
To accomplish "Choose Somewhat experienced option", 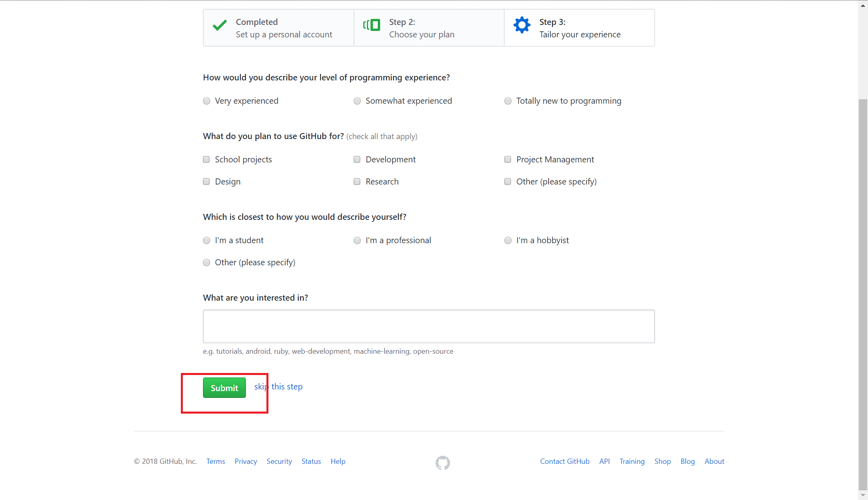I will point(357,101).
